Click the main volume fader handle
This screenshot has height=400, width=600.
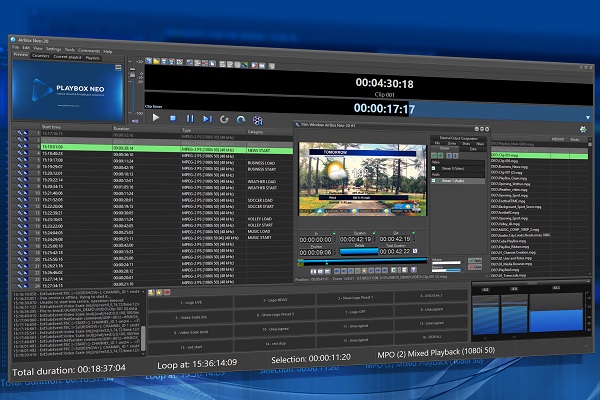tap(132, 75)
